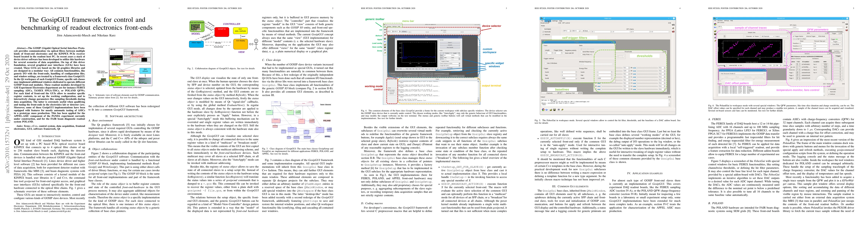This screenshot has width=868, height=225.
Task: Enable the AutoApply checkbox in FEBEX GUI
Action: (543, 29)
